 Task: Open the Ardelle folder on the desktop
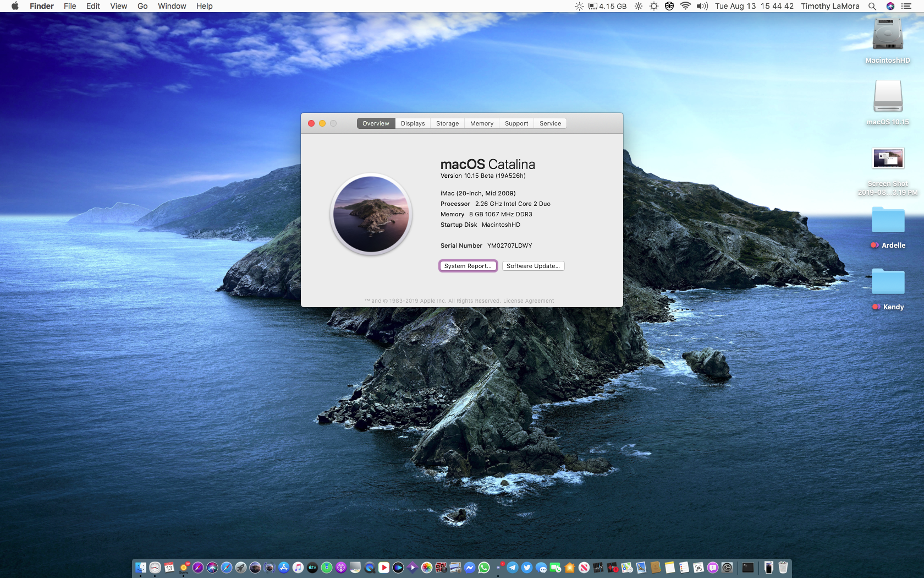tap(888, 221)
